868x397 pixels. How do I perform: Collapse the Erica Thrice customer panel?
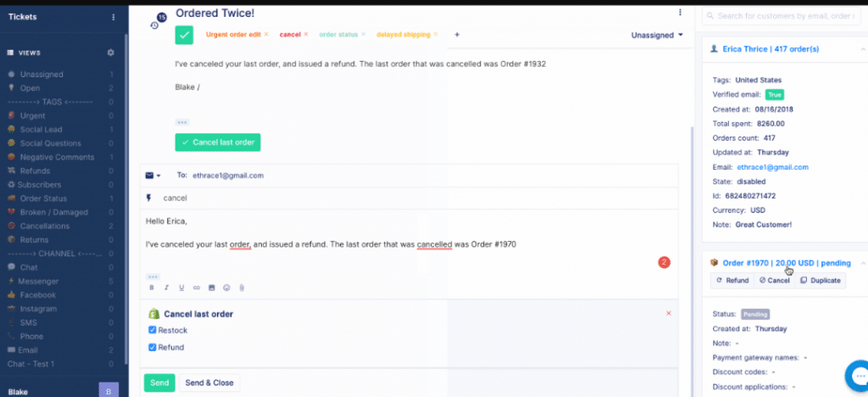pyautogui.click(x=863, y=49)
